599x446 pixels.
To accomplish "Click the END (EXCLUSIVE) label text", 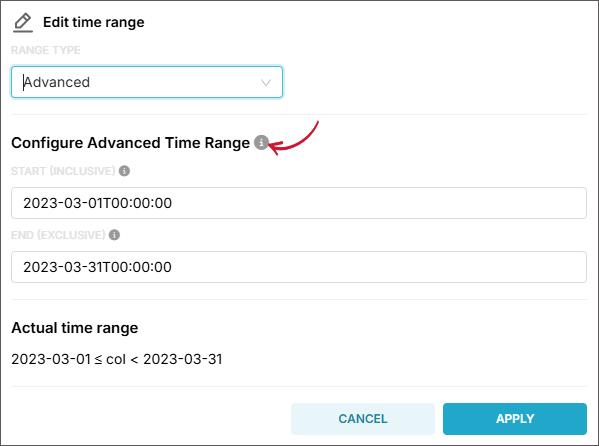I will coord(58,235).
